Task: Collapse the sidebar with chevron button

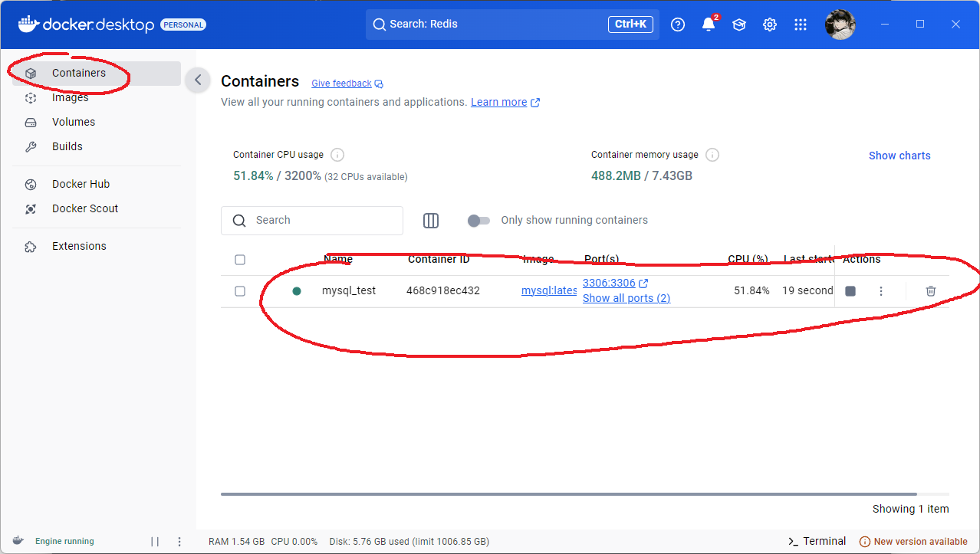Action: (x=198, y=80)
